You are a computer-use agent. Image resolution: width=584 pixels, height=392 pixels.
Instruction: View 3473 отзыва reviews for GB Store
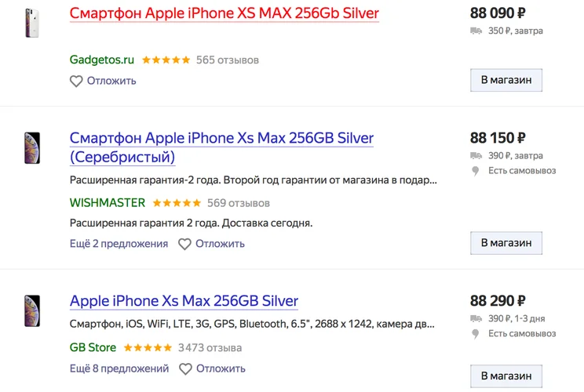coord(210,348)
